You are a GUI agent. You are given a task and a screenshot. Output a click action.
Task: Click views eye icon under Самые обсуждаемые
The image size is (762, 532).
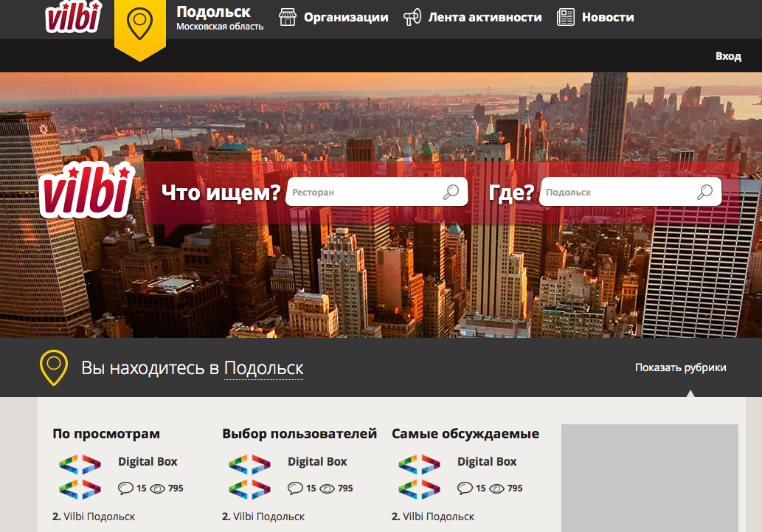click(x=496, y=488)
